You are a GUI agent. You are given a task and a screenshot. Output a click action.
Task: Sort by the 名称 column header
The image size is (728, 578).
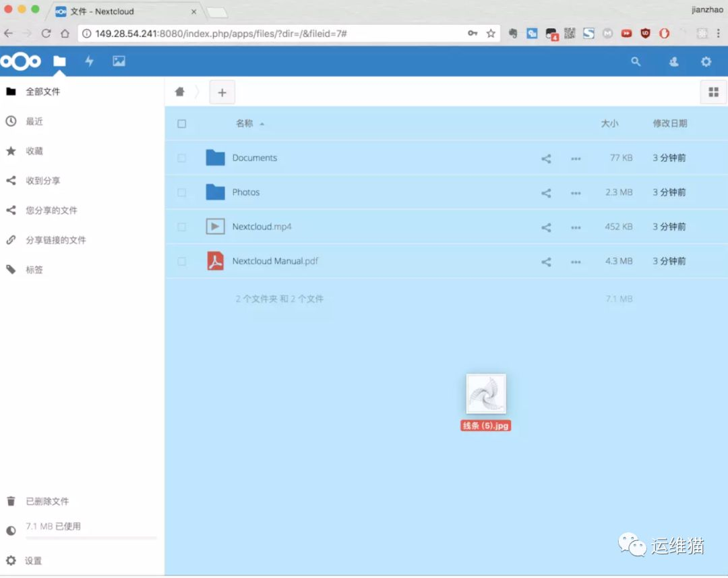pos(244,123)
